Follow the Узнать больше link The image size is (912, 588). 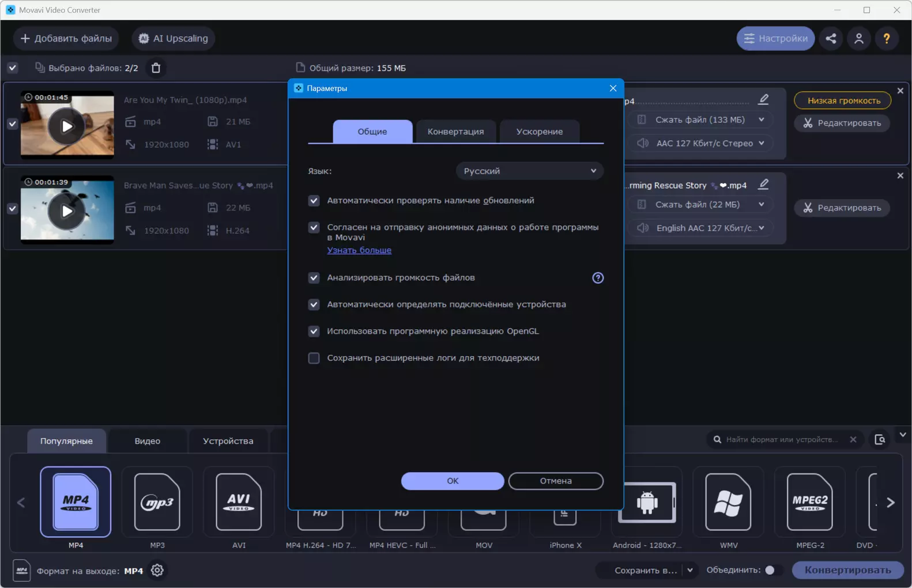pyautogui.click(x=359, y=250)
